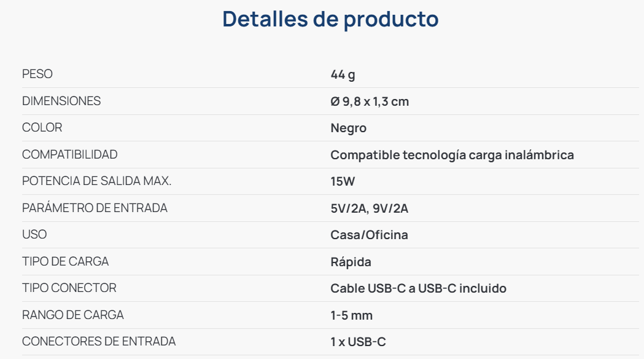Click the DIMENSIONES label
The width and height of the screenshot is (644, 359).
coord(61,101)
